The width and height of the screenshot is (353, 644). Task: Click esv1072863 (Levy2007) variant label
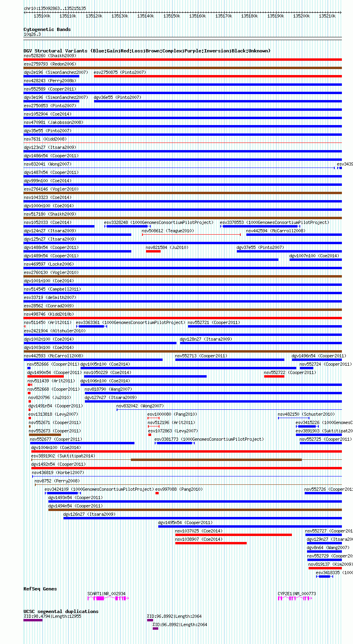tap(173, 431)
